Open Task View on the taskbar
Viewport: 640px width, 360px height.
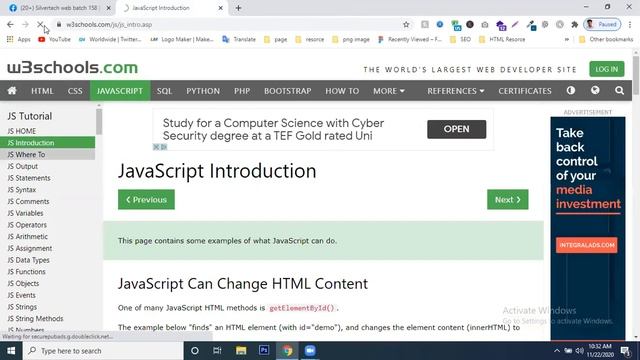click(x=217, y=351)
